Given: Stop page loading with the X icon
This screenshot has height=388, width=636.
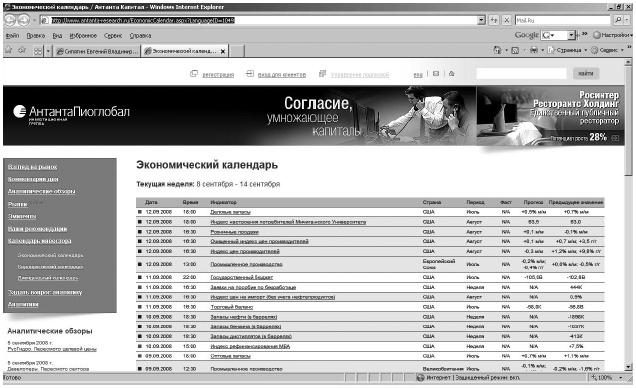Looking at the screenshot, I should [506, 20].
